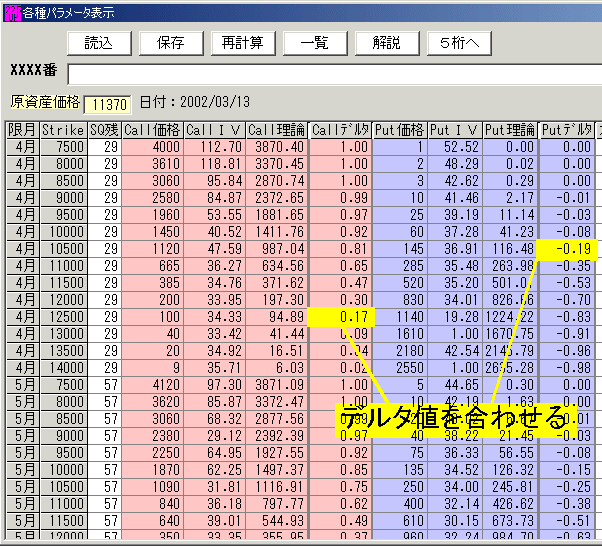Select Put delta -0.51 cell
Viewport: 602px width, 546px height.
pos(567,521)
